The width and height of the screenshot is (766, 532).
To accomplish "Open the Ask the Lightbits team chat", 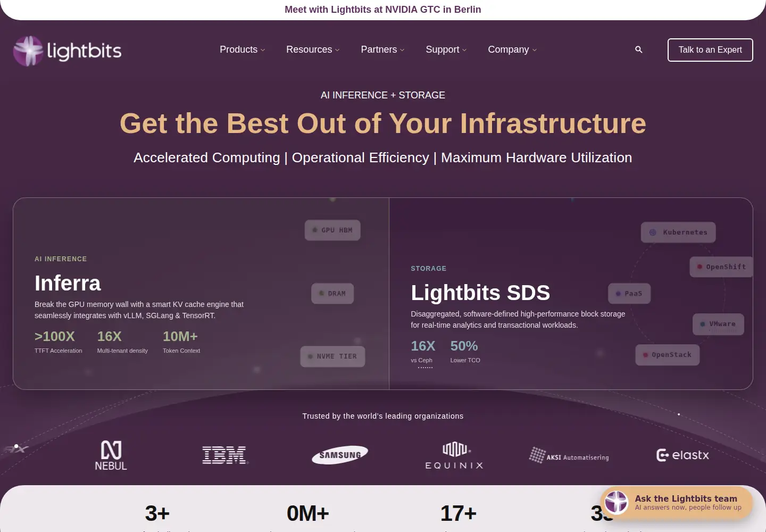I will tap(677, 502).
